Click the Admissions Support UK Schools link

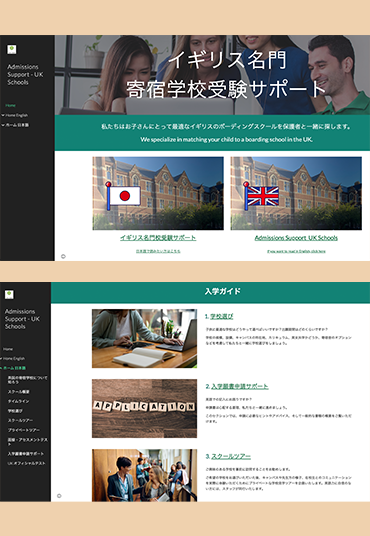[x=296, y=238]
